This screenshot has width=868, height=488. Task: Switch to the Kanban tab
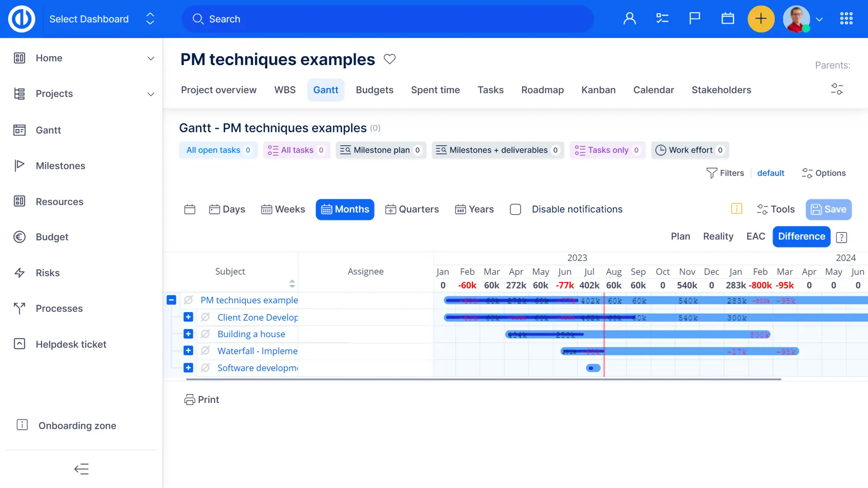598,90
